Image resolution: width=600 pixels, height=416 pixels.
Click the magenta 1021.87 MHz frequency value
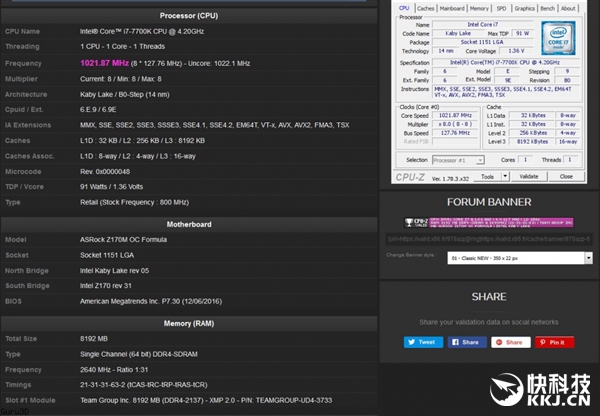(x=104, y=63)
